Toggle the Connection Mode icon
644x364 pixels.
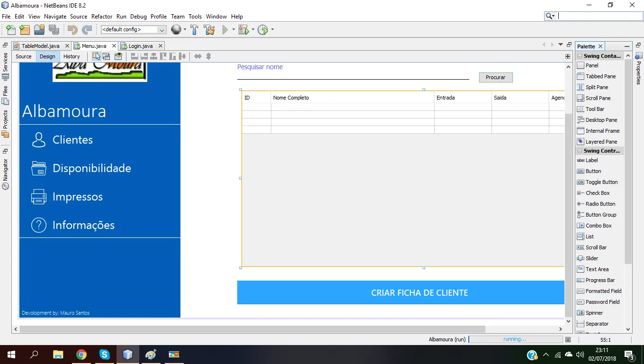coord(107,56)
